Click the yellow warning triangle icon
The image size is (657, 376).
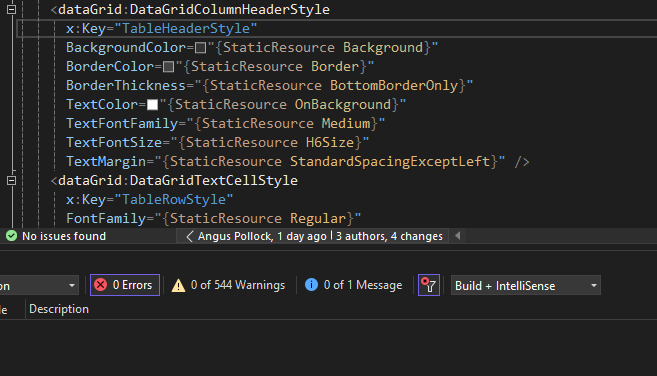pyautogui.click(x=178, y=285)
